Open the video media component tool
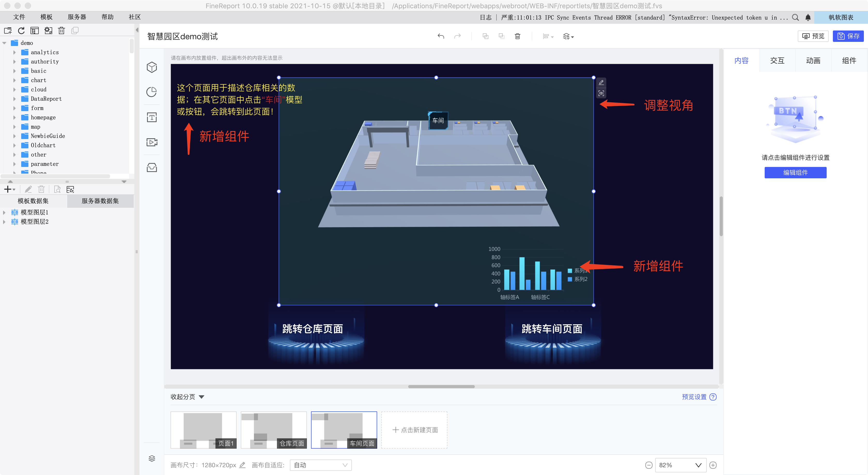 [x=152, y=142]
